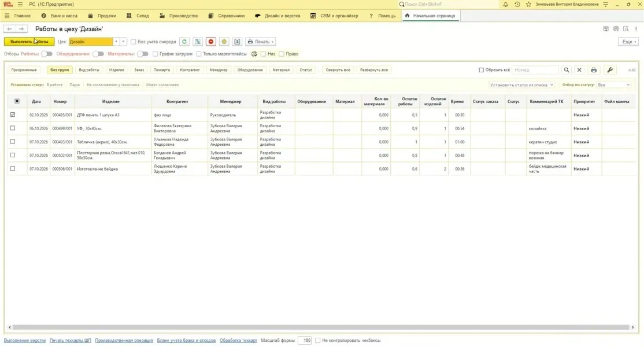Go forward with the right arrow
644x347 pixels.
pyautogui.click(x=21, y=29)
